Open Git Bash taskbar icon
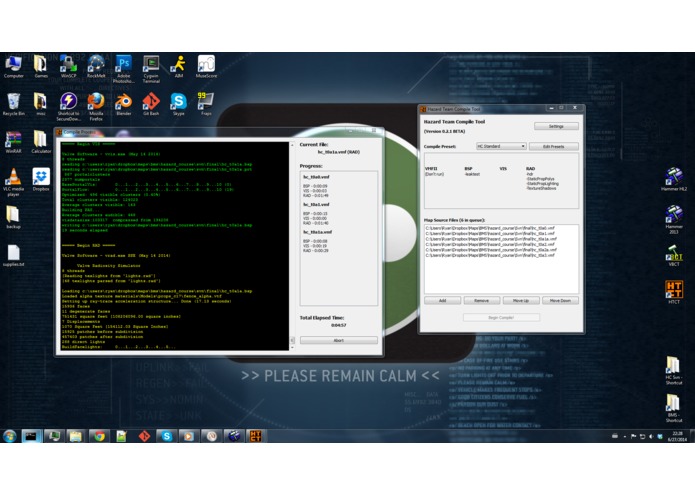The height and width of the screenshot is (494, 695). pyautogui.click(x=144, y=436)
